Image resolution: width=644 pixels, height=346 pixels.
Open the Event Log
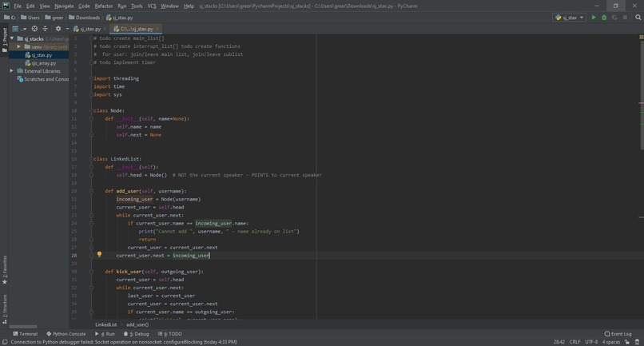pos(618,334)
